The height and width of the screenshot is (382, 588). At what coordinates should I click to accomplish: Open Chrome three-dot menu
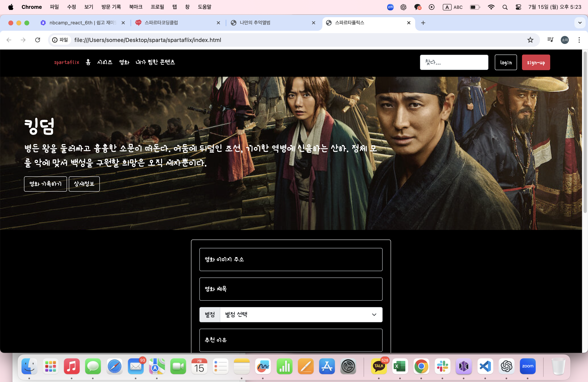pos(579,40)
